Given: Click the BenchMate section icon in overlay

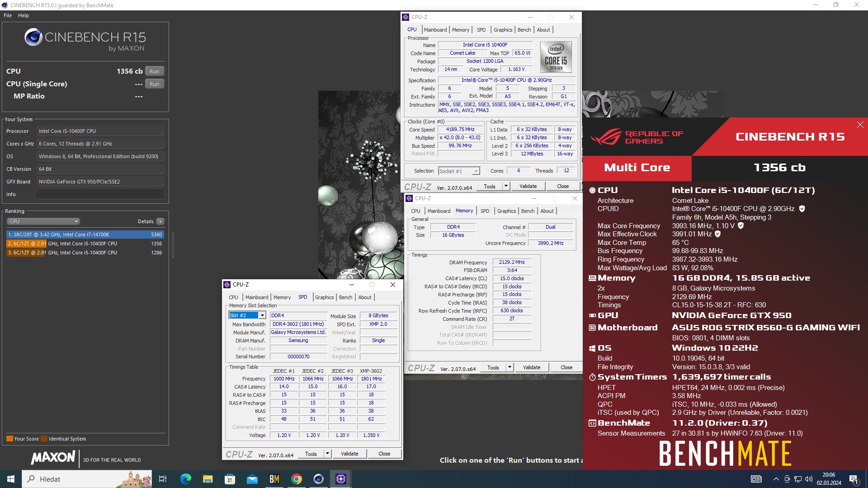Looking at the screenshot, I should click(x=592, y=423).
